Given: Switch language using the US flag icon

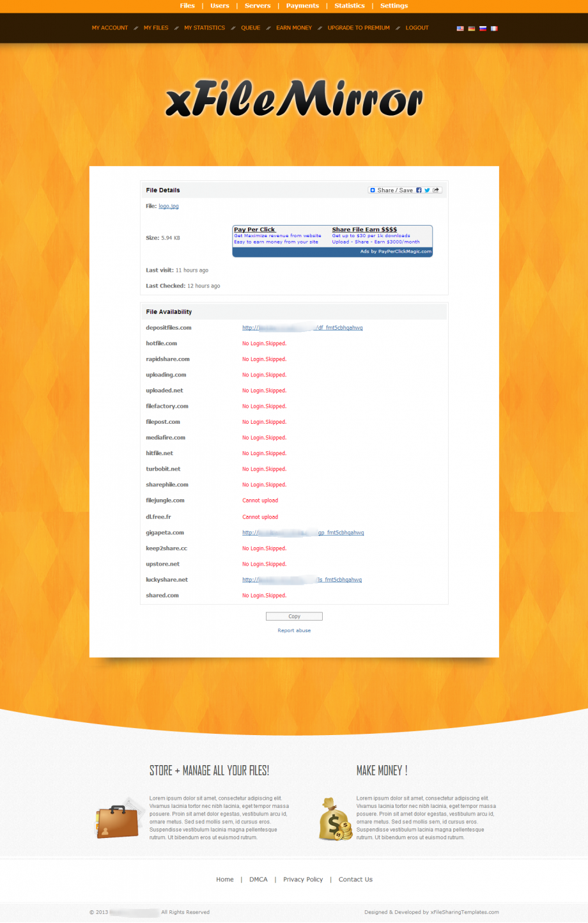Looking at the screenshot, I should click(460, 28).
